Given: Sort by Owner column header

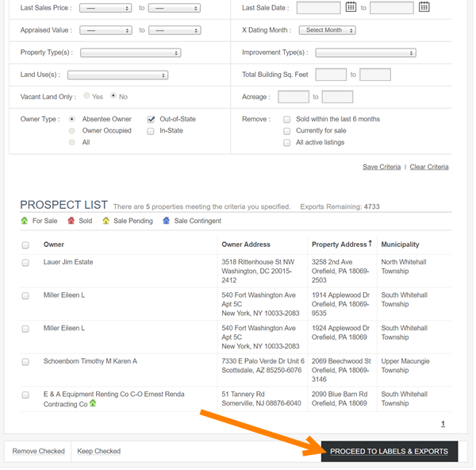Looking at the screenshot, I should pyautogui.click(x=54, y=245).
